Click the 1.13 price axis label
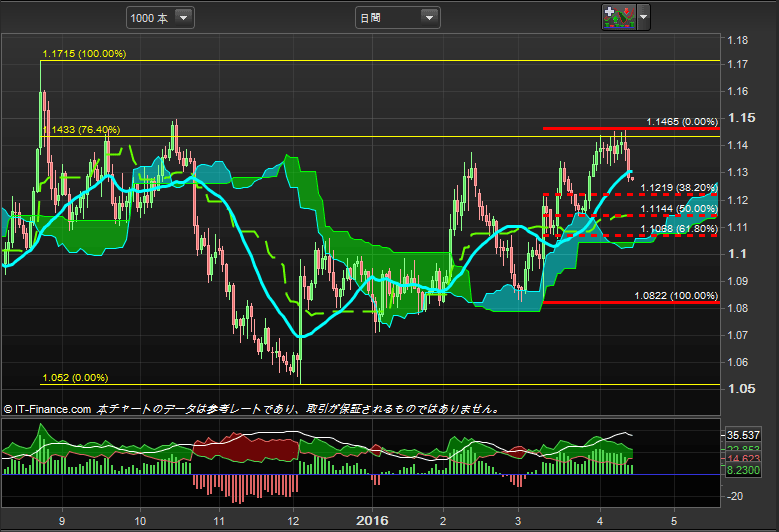The height and width of the screenshot is (532, 779). coord(738,172)
